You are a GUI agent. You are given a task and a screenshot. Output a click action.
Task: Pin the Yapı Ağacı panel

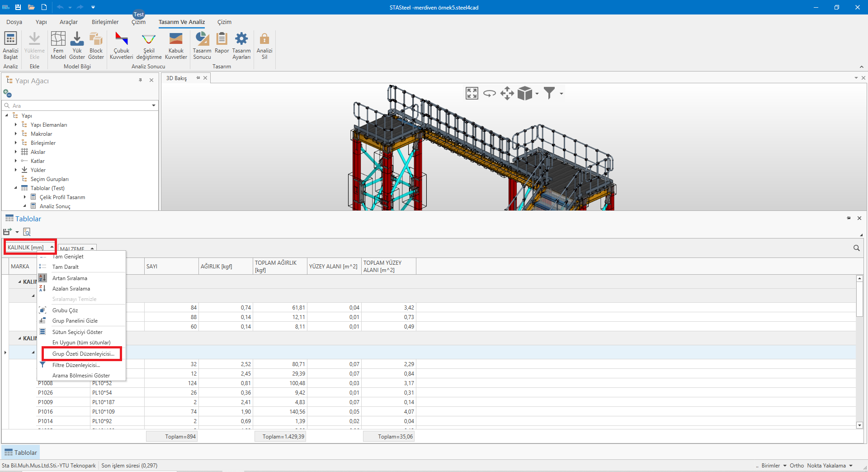141,80
